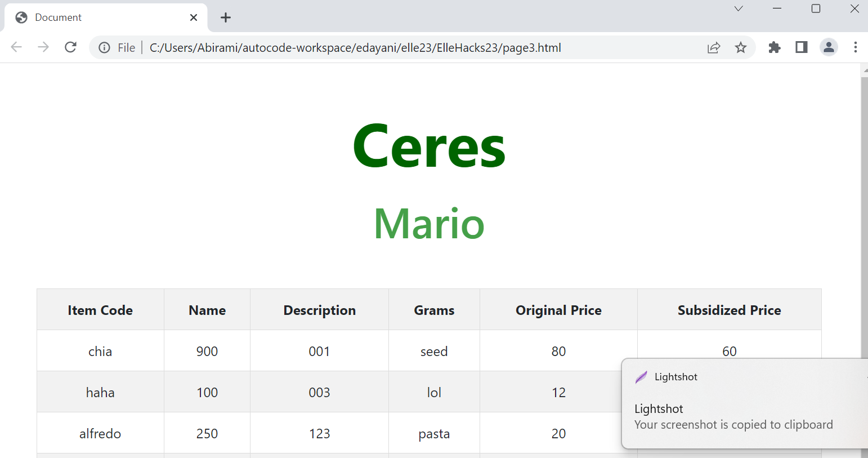Go forward using the forward arrow
The width and height of the screenshot is (868, 458).
43,47
